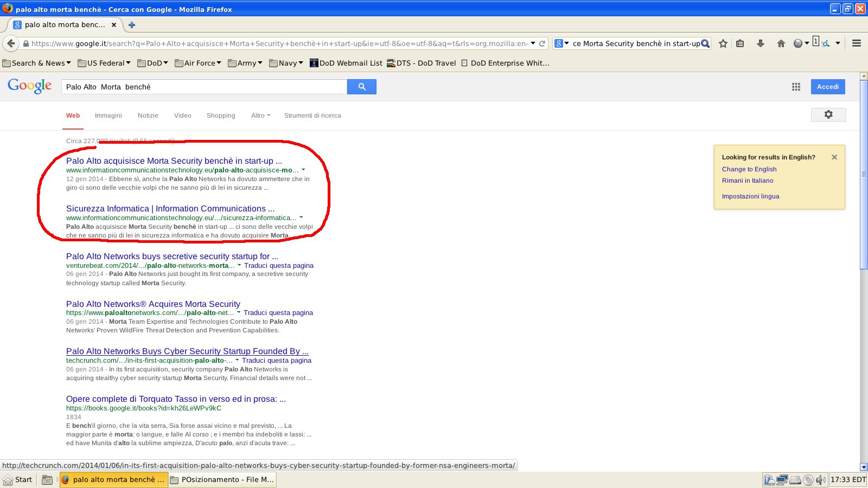Expand Army bookmark folder
This screenshot has width=868, height=488.
(x=245, y=63)
